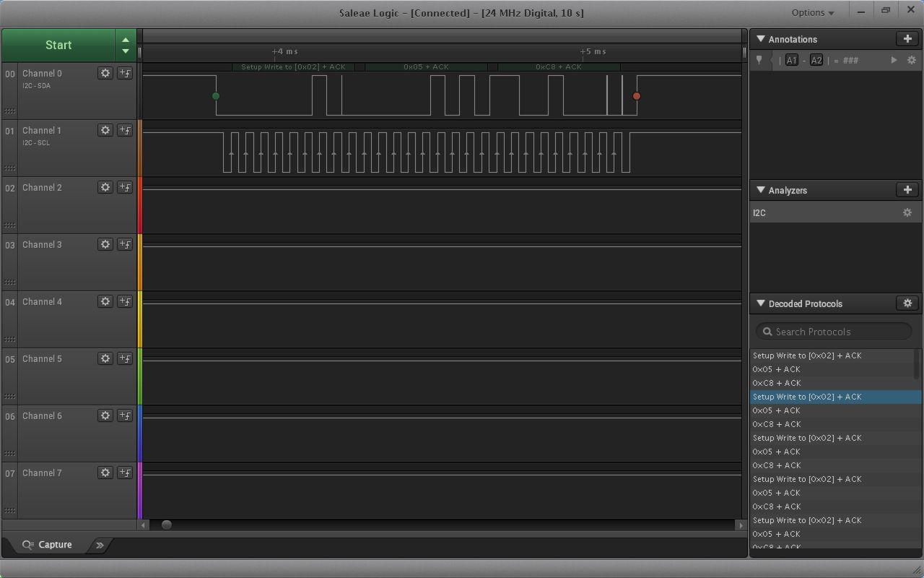
Task: Open settings gear for Channel 2
Action: [105, 187]
